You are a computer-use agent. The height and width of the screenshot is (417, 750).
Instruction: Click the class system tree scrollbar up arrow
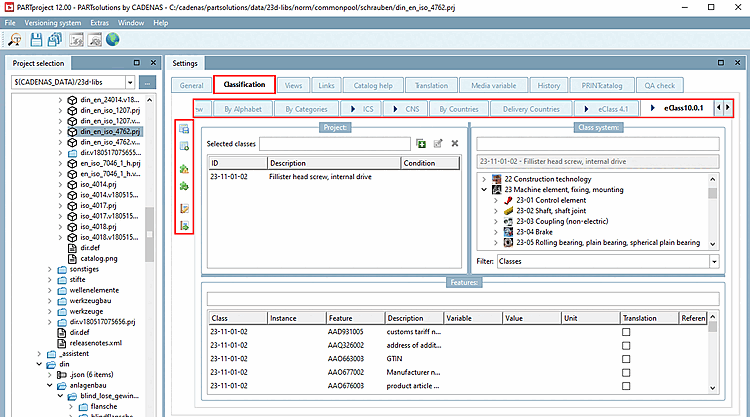(x=713, y=179)
